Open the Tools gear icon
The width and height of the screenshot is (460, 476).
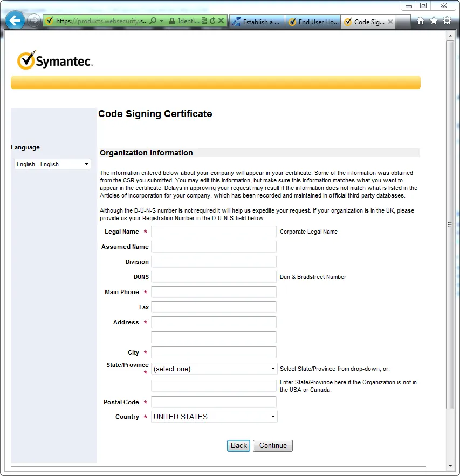[x=447, y=21]
